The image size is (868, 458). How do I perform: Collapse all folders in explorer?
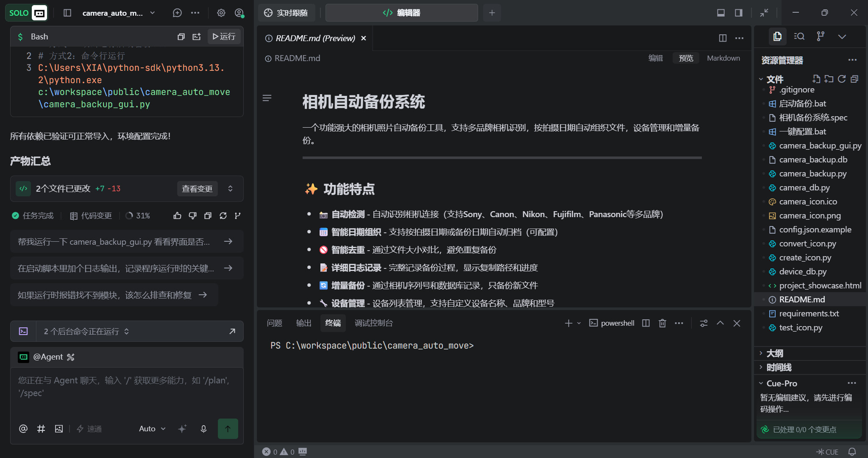point(854,79)
